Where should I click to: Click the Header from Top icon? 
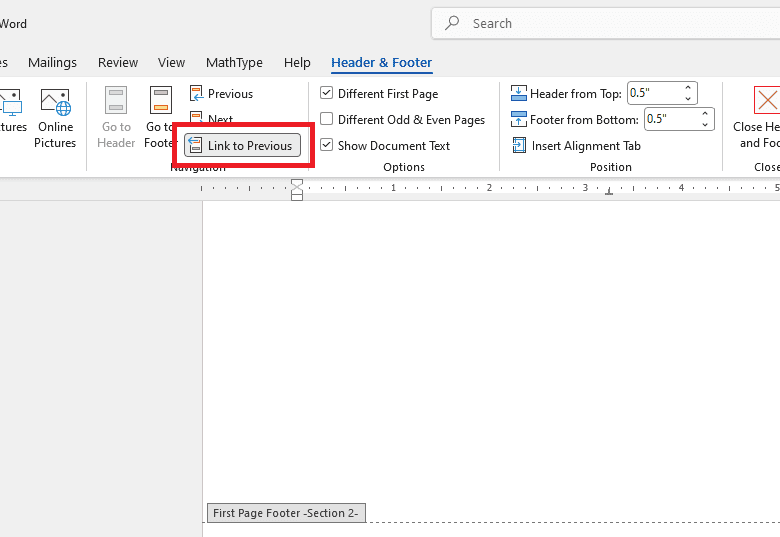[x=518, y=93]
